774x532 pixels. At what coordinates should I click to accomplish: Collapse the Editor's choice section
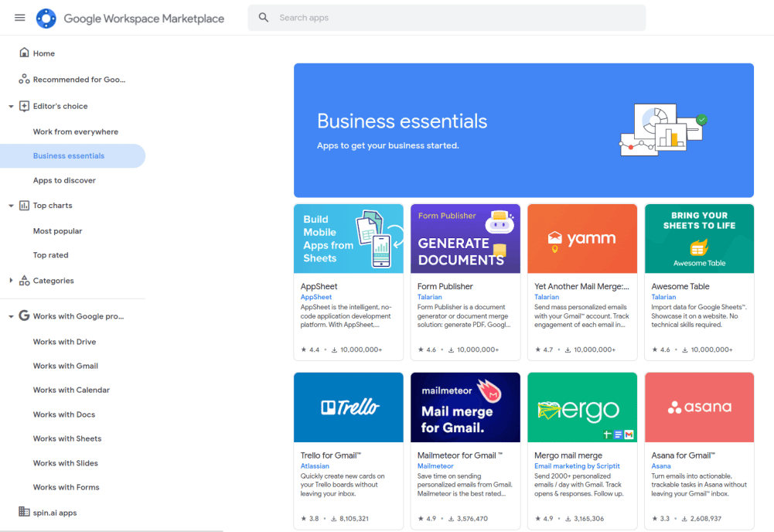pyautogui.click(x=11, y=106)
